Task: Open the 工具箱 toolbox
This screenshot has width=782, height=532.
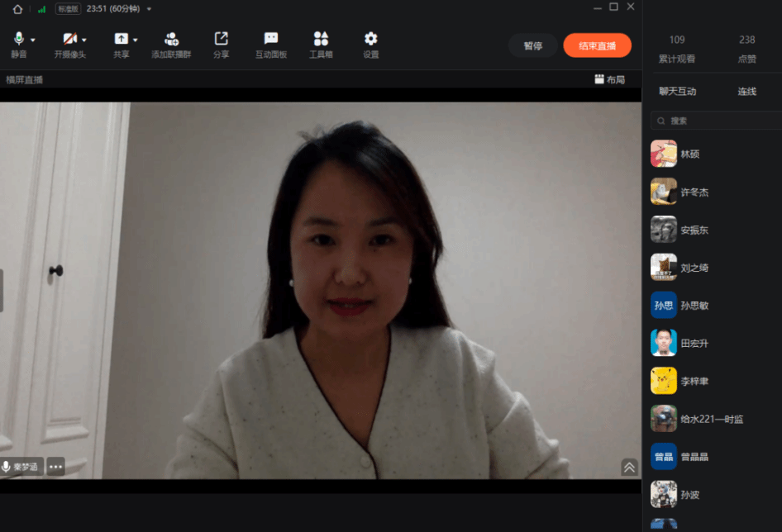Action: (321, 40)
